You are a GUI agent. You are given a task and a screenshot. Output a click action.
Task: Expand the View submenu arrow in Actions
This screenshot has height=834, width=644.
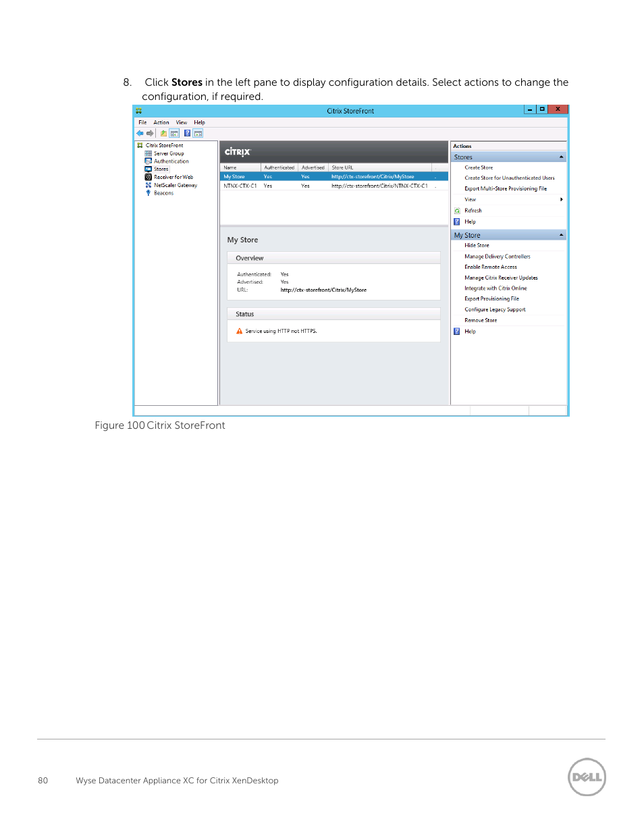pyautogui.click(x=562, y=199)
